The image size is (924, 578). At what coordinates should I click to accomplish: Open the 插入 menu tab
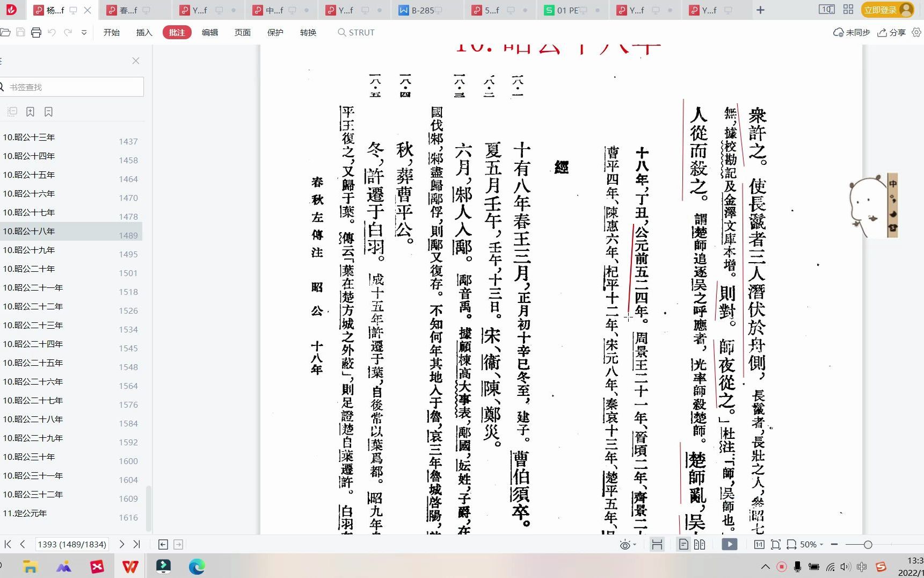(x=144, y=32)
